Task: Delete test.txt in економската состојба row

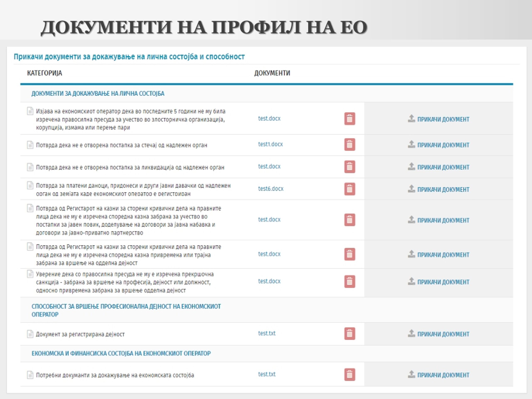Action: tap(350, 374)
